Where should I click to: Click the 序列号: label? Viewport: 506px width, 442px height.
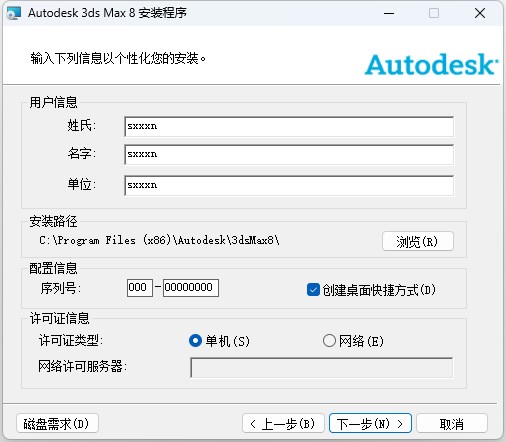[x=61, y=288]
